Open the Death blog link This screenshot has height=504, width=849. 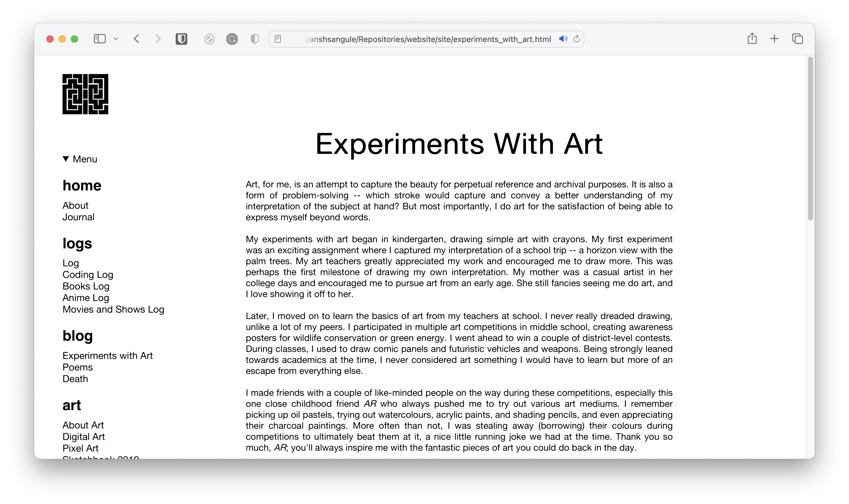(75, 379)
